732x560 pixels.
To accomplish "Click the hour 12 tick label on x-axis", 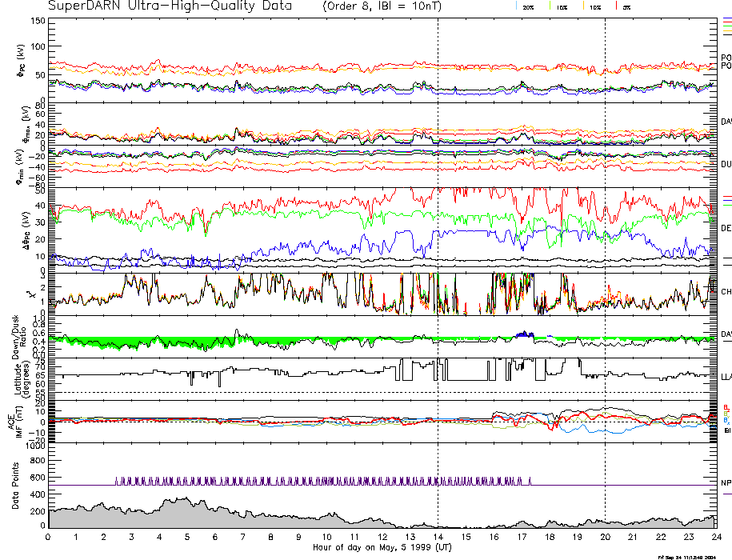I will pyautogui.click(x=382, y=537).
